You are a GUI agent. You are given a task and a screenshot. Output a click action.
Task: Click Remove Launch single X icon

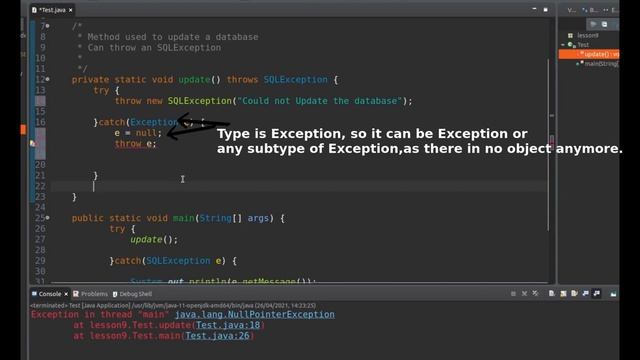[524, 293]
